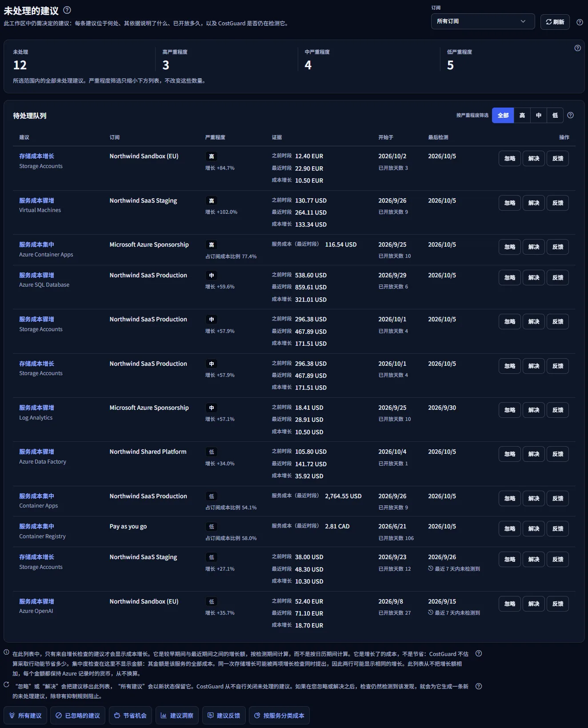The height and width of the screenshot is (728, 588).
Task: Open the help icon in the summary card
Action: pos(577,48)
